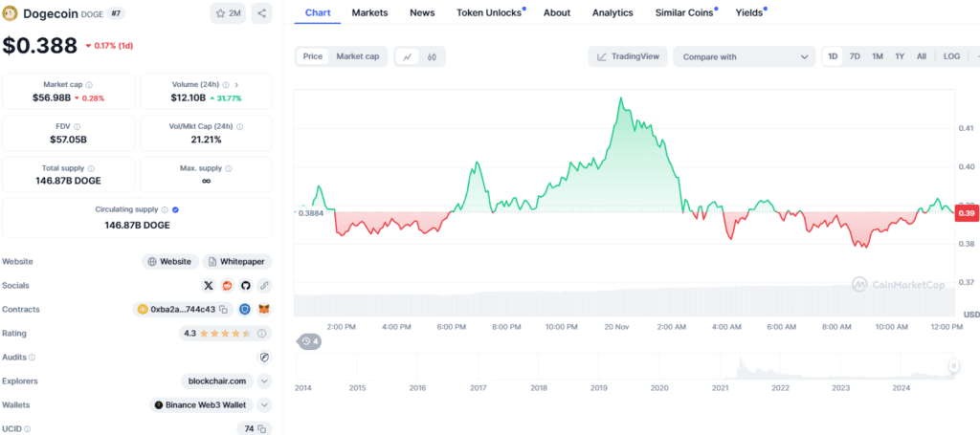Add Dogecoin to watchlist via star button
The image size is (980, 435).
coord(228,13)
